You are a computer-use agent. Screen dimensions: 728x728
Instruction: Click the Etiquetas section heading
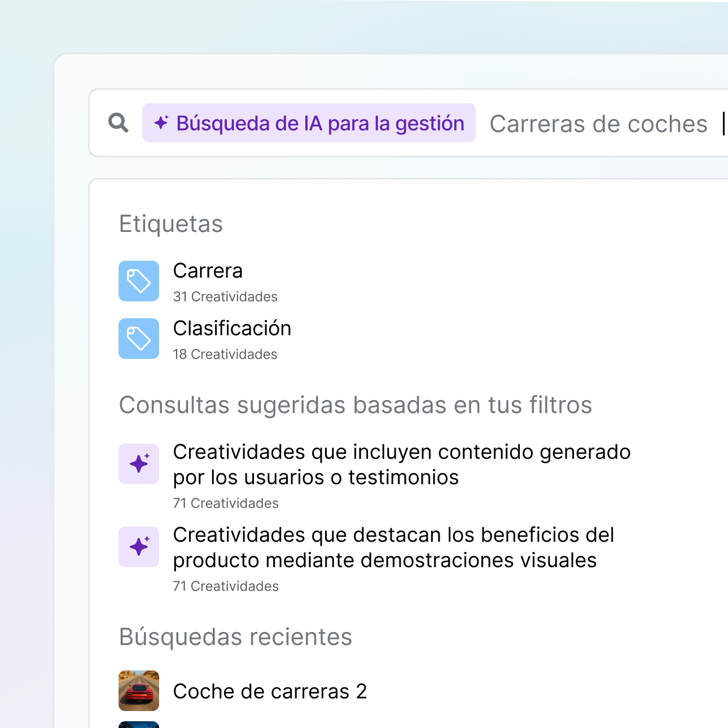pos(171,223)
